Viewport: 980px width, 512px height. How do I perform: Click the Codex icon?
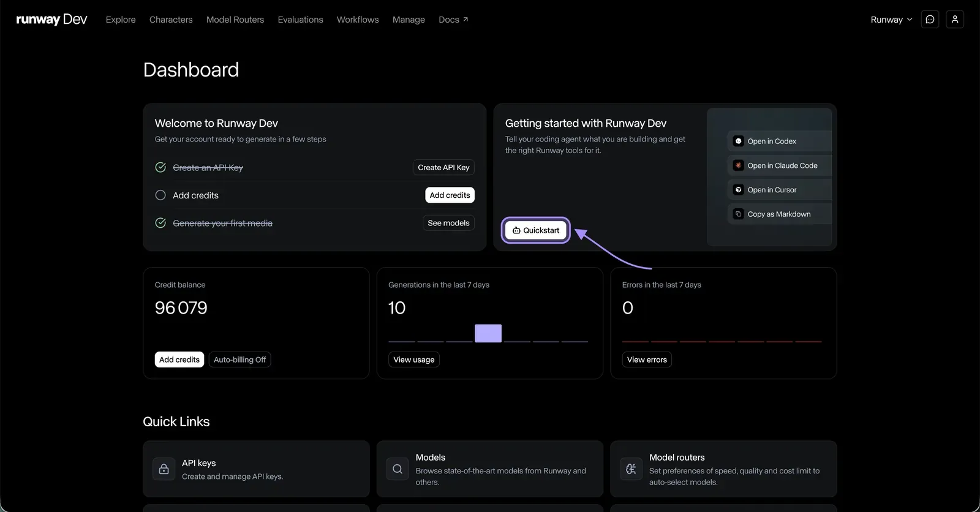pyautogui.click(x=739, y=141)
